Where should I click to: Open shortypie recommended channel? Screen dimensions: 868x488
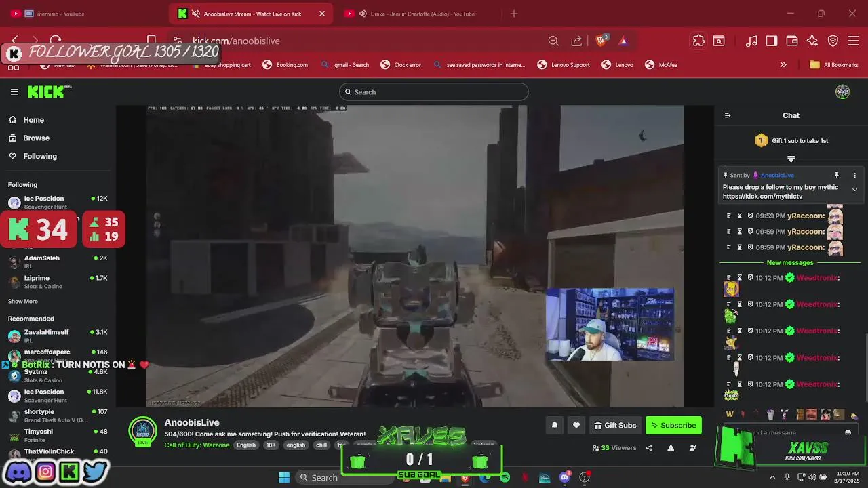click(58, 415)
